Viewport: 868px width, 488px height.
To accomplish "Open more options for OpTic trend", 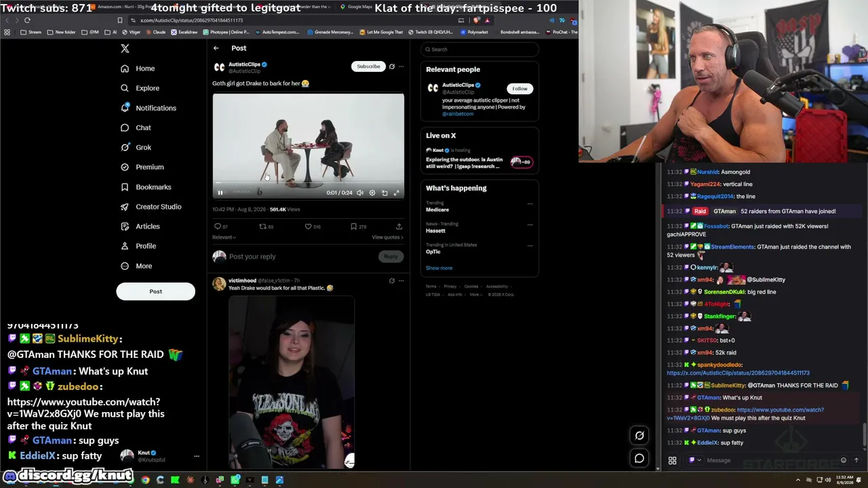I will (x=530, y=245).
